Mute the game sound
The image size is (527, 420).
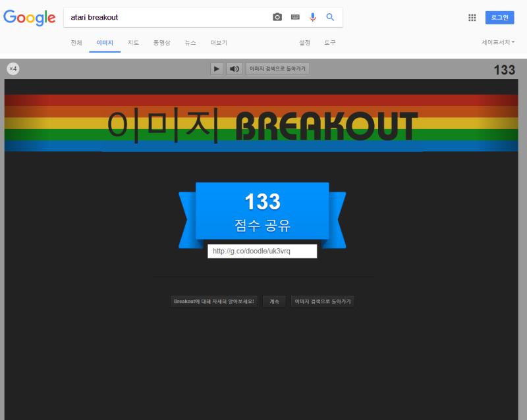[x=235, y=69]
